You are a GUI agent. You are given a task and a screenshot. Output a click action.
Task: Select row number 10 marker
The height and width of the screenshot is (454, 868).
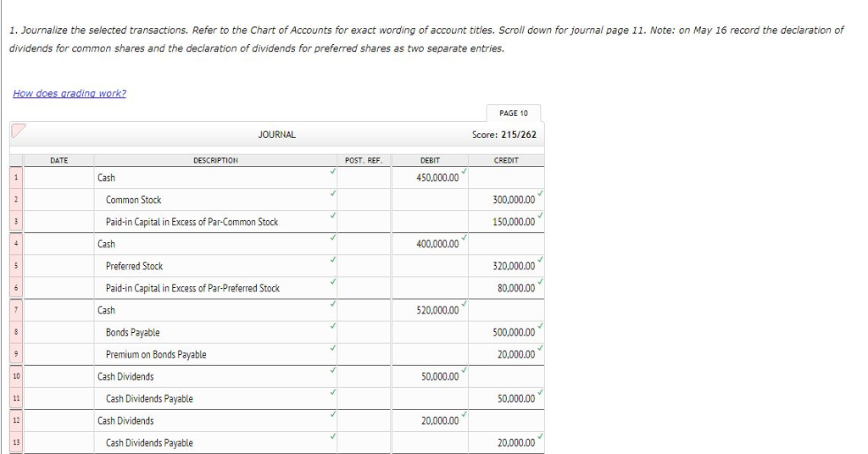[x=16, y=377]
